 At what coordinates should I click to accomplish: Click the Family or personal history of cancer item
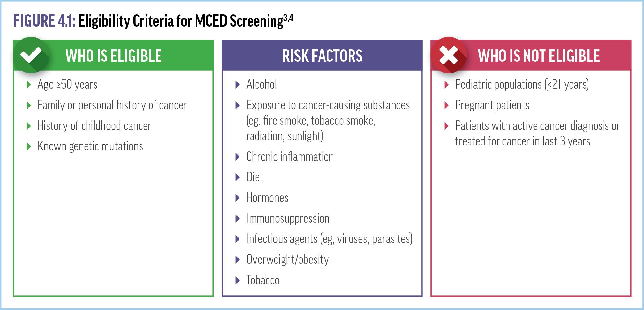coord(112,105)
